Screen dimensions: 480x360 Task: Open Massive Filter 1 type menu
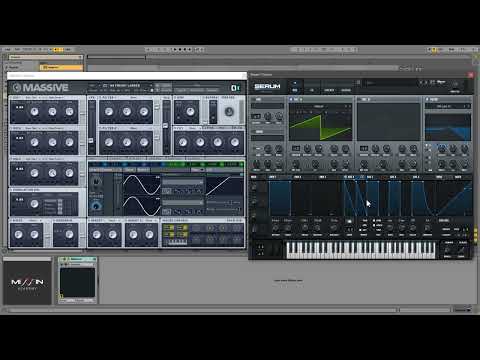[x=133, y=98]
